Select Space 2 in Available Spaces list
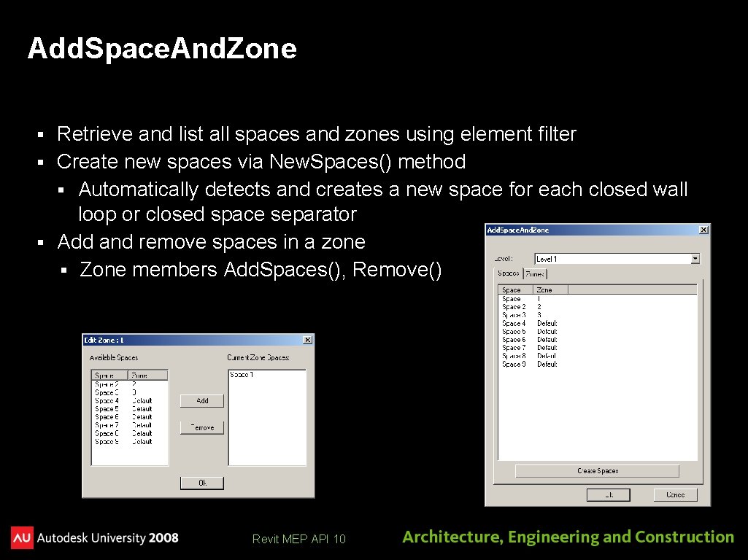The image size is (748, 560). point(129,384)
